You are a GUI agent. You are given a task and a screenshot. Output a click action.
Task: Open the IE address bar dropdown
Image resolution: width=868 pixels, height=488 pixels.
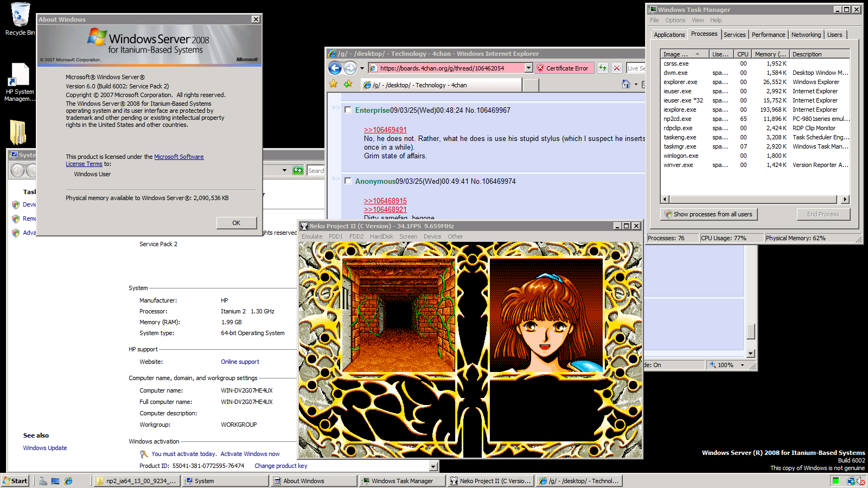click(528, 68)
